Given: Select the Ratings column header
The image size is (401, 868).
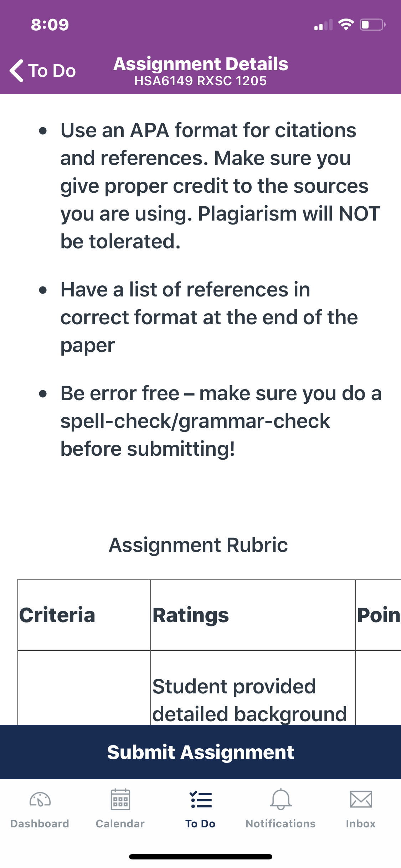Looking at the screenshot, I should [191, 615].
